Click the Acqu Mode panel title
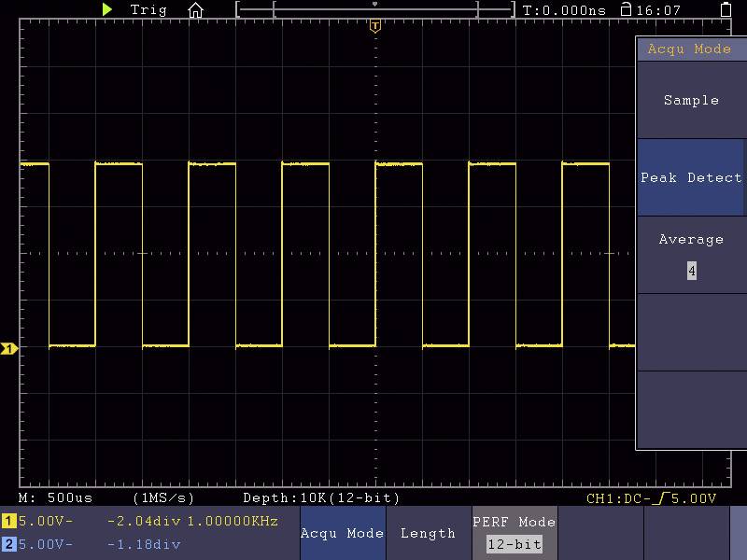 (691, 49)
